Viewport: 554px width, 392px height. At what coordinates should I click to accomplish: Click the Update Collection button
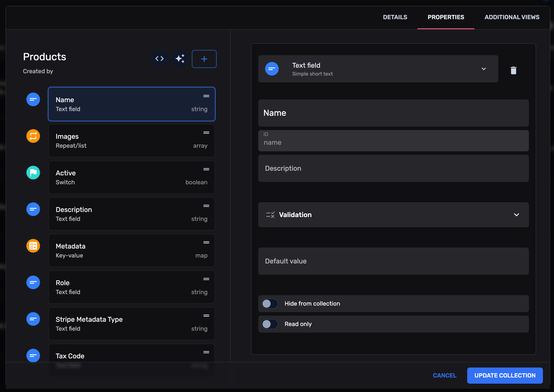click(505, 375)
